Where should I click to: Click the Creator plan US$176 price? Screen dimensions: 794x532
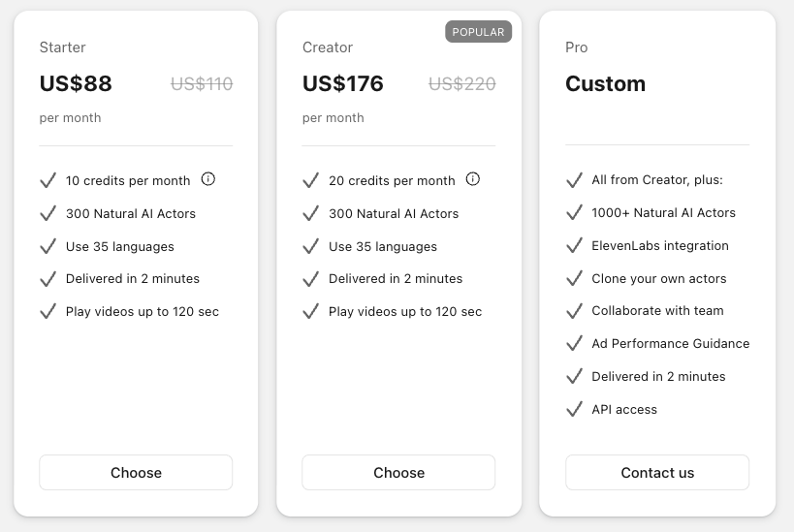[343, 84]
